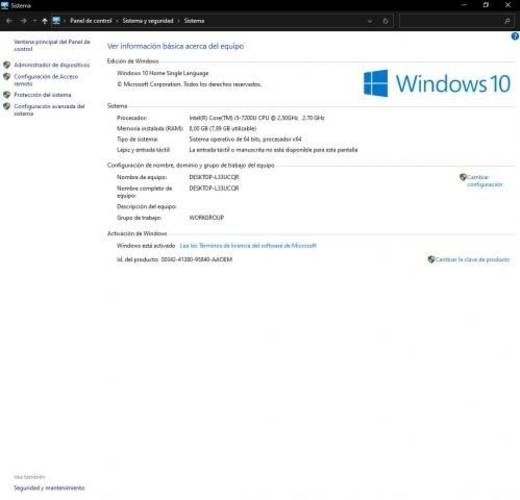This screenshot has height=500, width=520.
Task: Select the Intel Core i5-7200U processor value
Action: pos(257,118)
